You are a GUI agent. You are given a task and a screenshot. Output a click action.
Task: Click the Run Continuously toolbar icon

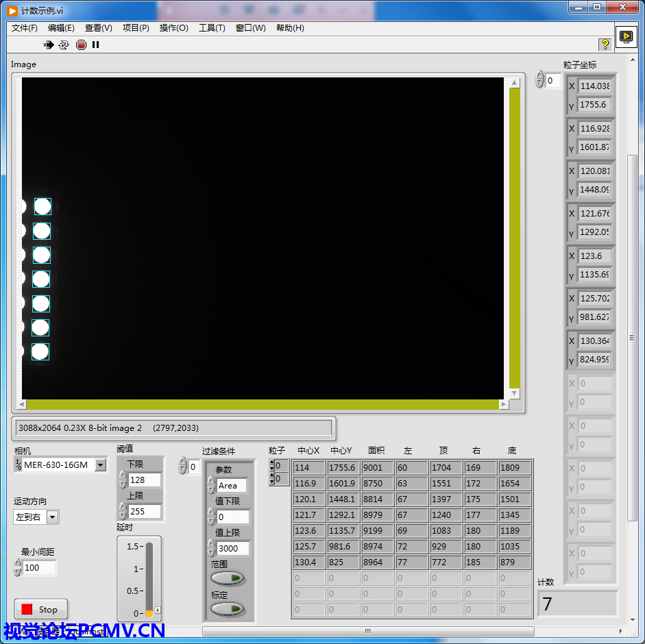click(64, 45)
